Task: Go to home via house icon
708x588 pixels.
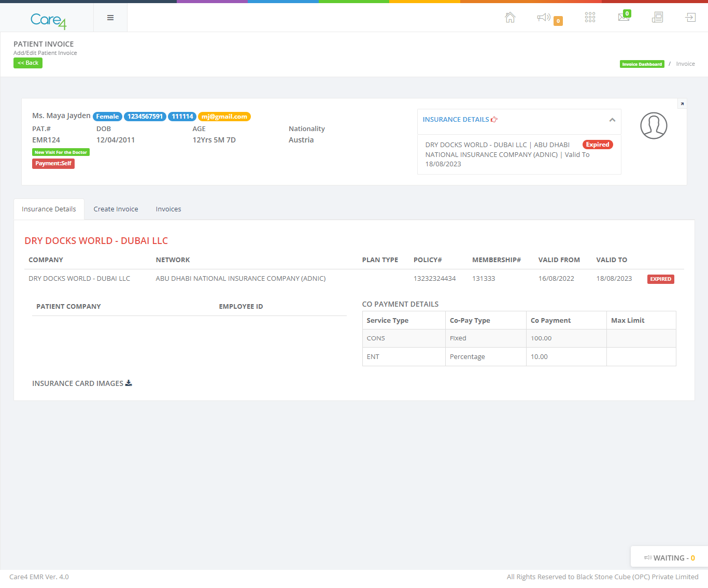Action: (x=510, y=18)
